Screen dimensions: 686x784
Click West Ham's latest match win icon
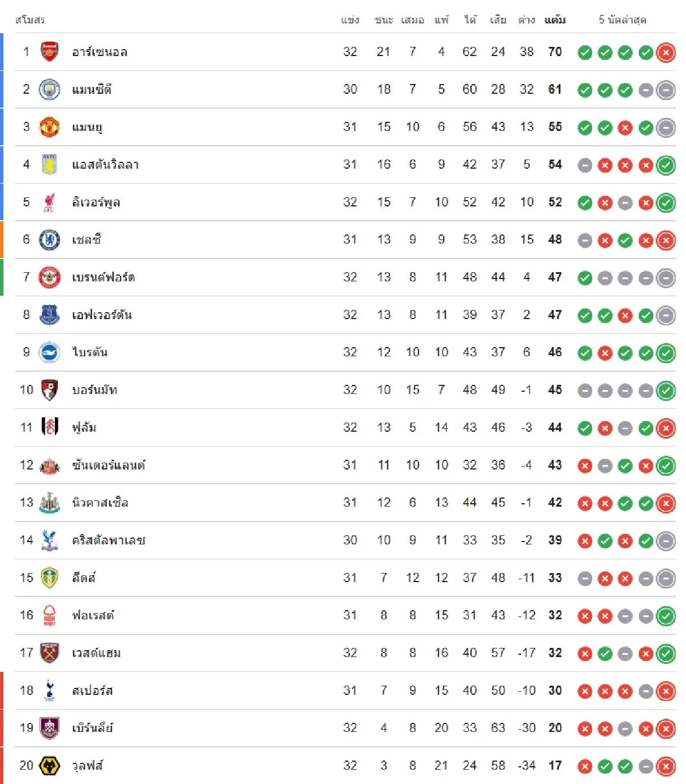665,654
